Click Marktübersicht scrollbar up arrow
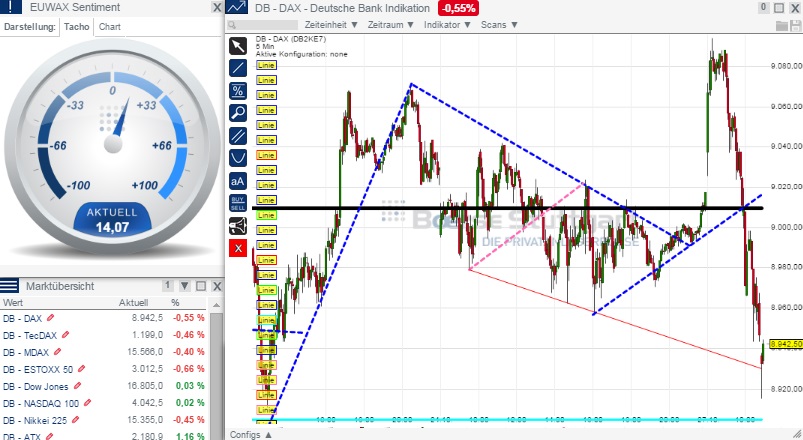This screenshot has width=803, height=440. [216, 305]
